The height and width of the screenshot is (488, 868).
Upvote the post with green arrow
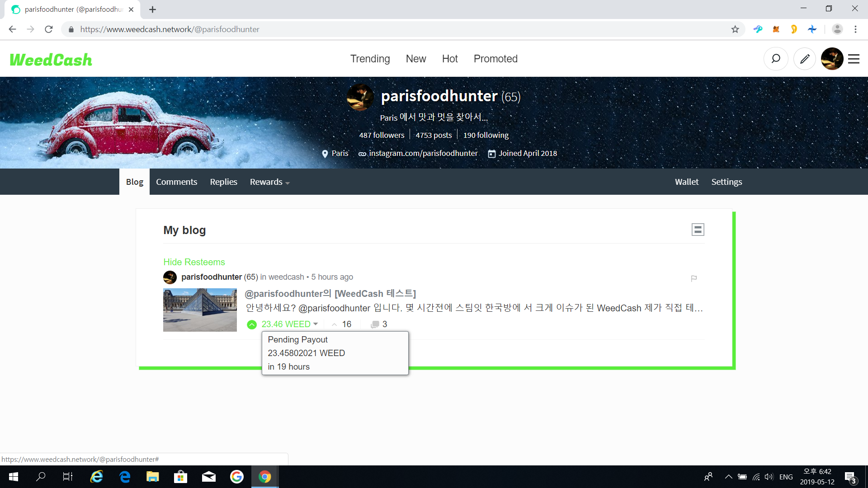click(252, 324)
